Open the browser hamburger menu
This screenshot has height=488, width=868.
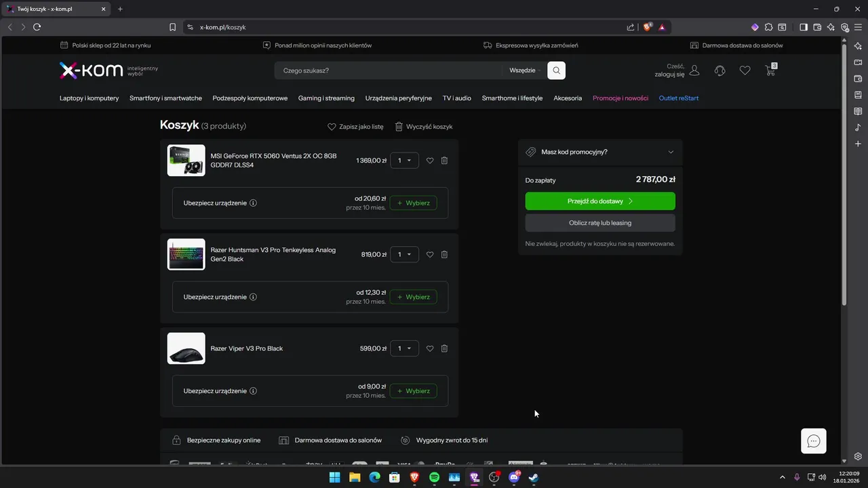pyautogui.click(x=859, y=27)
